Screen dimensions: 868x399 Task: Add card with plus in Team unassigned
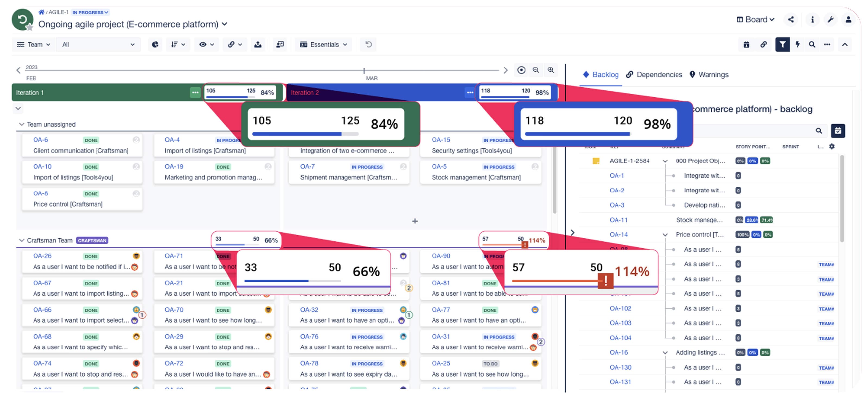(x=415, y=221)
